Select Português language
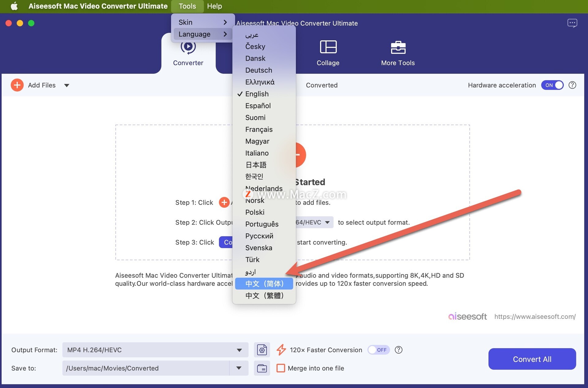 point(264,224)
